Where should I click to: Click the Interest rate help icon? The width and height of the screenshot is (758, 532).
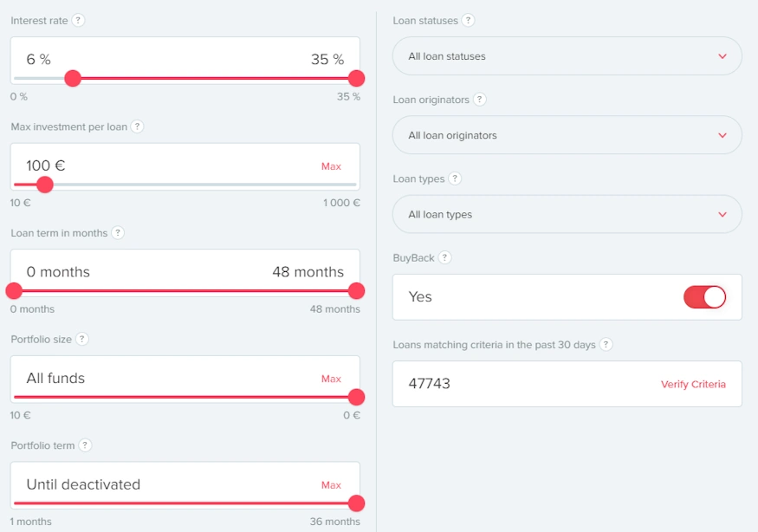click(79, 20)
